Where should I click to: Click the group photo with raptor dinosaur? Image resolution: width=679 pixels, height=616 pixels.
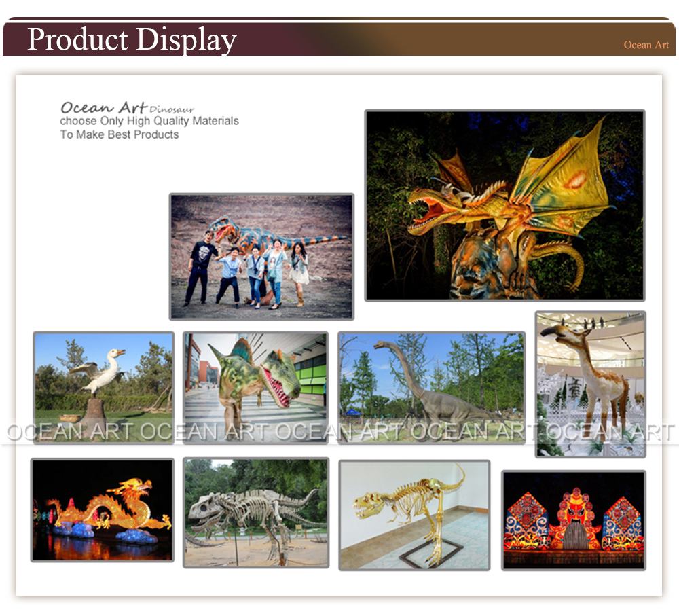[261, 256]
